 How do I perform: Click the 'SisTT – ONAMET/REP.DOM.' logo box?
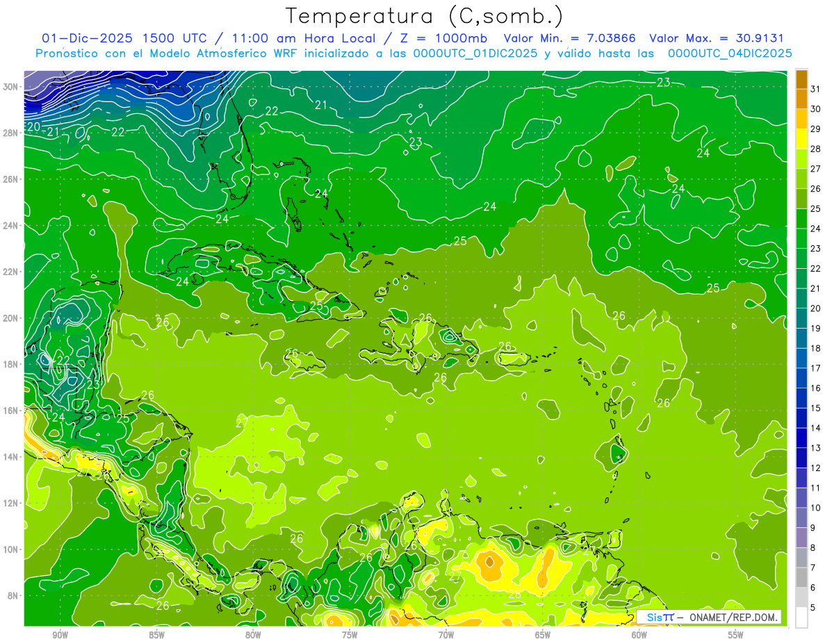pyautogui.click(x=710, y=617)
